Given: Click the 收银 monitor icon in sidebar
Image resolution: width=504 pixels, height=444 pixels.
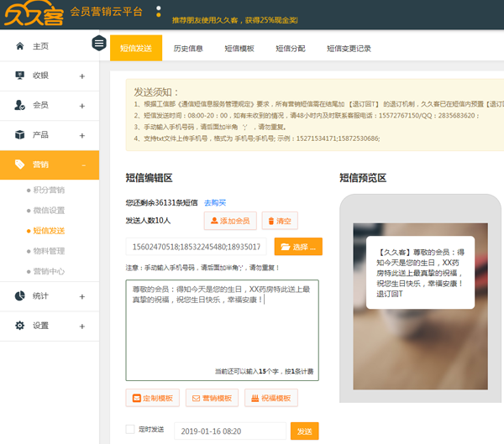Looking at the screenshot, I should click(20, 76).
